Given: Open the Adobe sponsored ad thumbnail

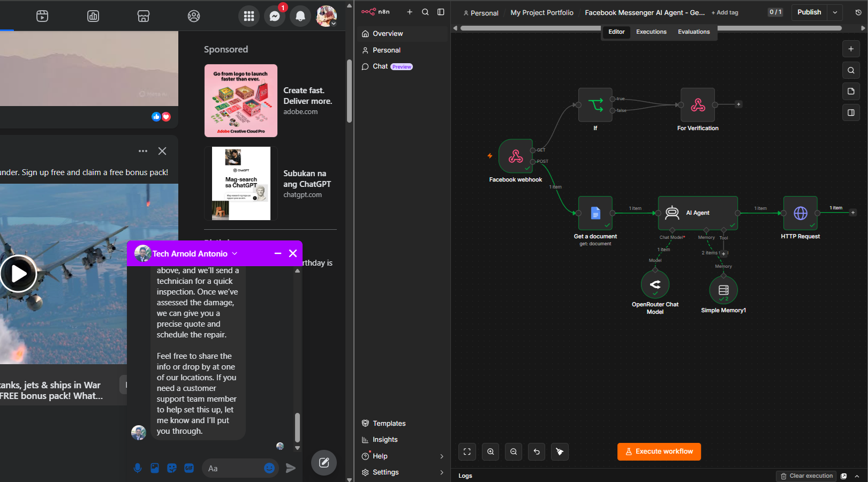Looking at the screenshot, I should pos(241,101).
